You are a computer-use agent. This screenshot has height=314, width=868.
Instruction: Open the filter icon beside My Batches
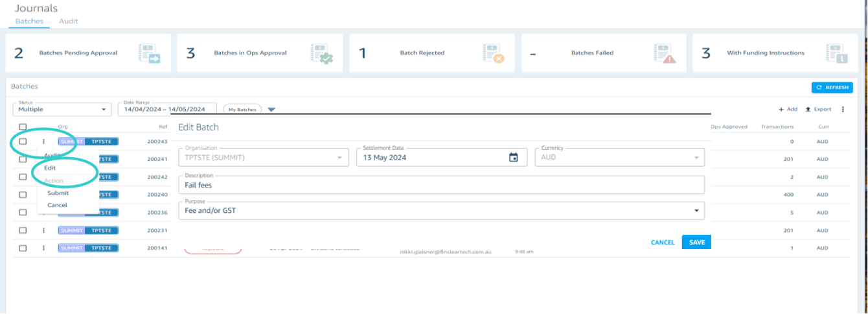pos(271,110)
